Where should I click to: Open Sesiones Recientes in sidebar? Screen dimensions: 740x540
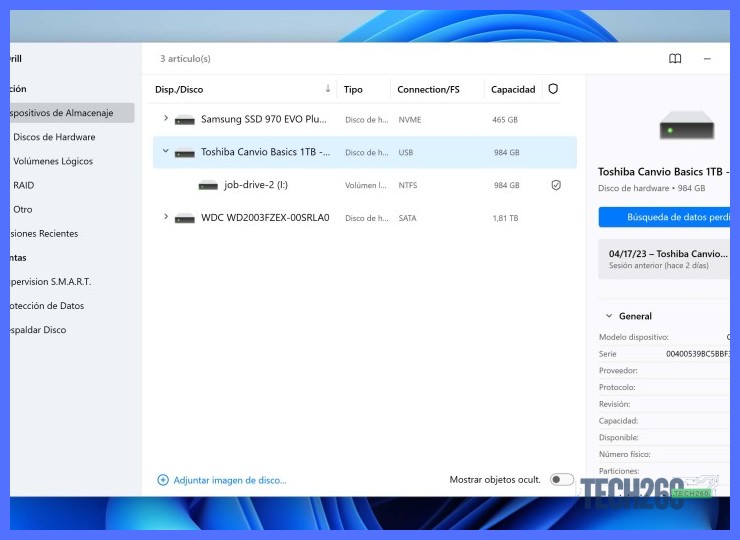pyautogui.click(x=44, y=233)
